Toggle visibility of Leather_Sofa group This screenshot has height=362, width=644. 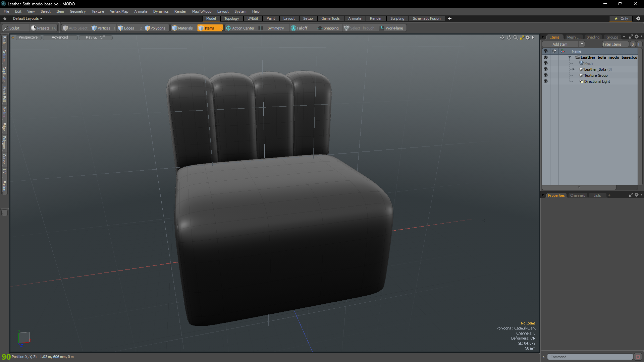pos(545,69)
